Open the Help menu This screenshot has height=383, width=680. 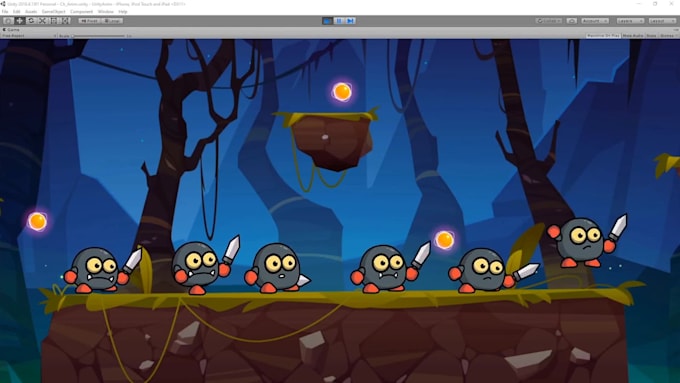123,12
